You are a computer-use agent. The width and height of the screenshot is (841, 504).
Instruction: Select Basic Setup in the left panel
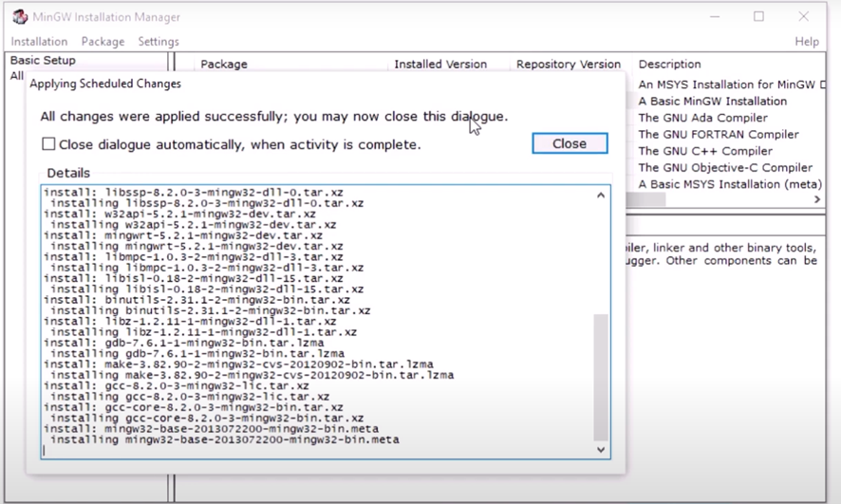[43, 61]
